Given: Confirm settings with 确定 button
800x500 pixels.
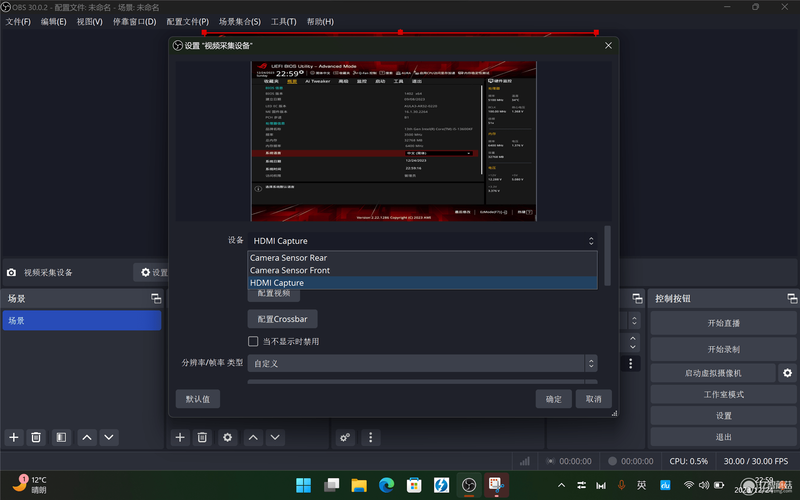Looking at the screenshot, I should (554, 399).
